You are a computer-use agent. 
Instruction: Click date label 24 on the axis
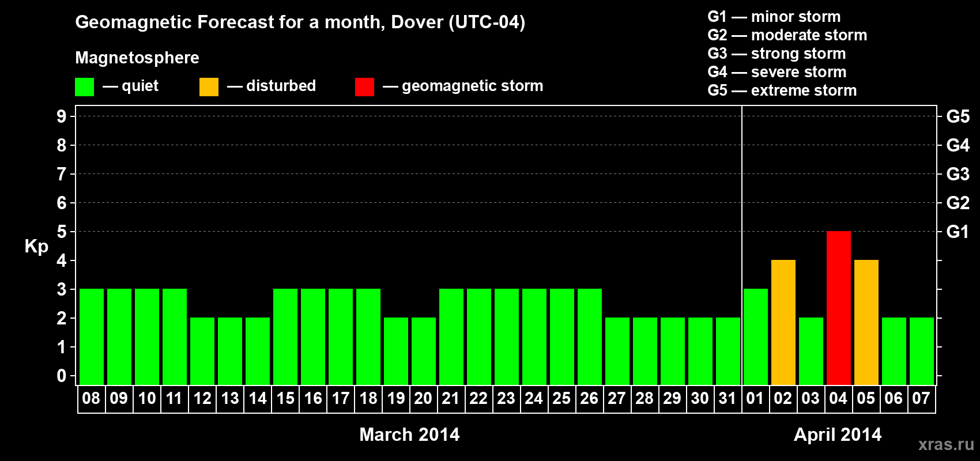coord(534,399)
